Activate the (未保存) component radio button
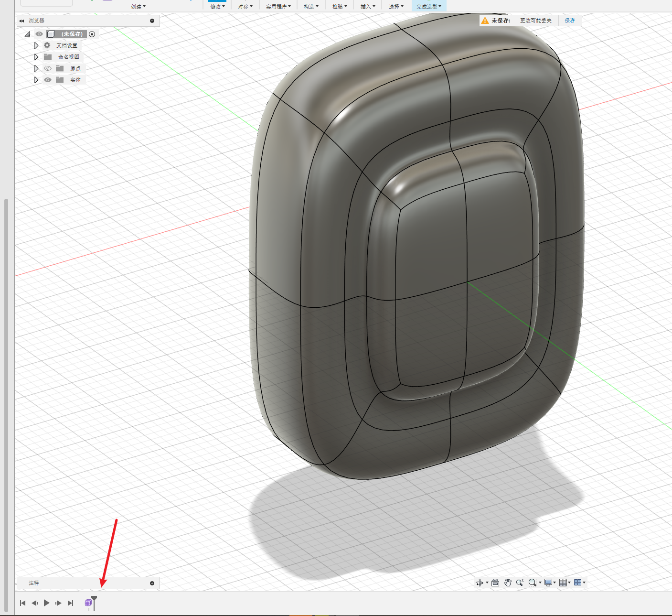 click(x=92, y=34)
